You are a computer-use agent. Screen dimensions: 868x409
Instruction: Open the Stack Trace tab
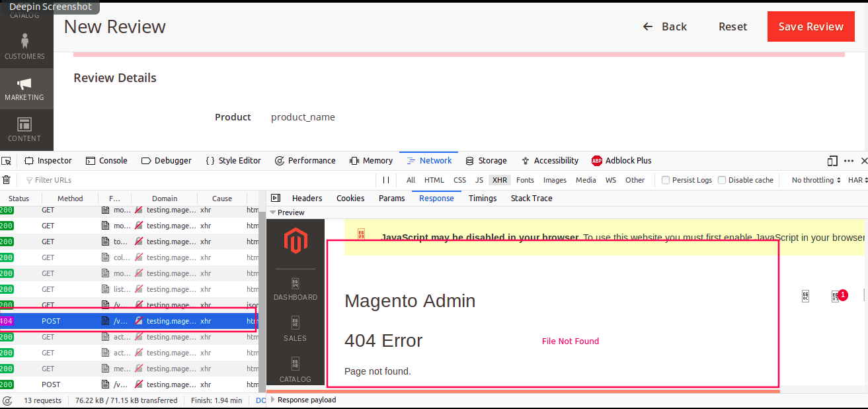[532, 198]
